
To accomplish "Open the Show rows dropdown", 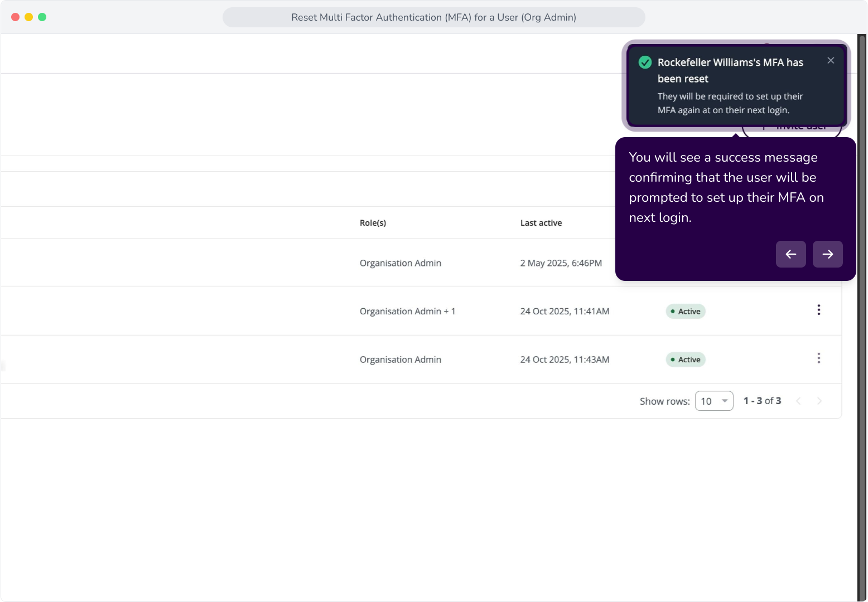I will [x=714, y=401].
